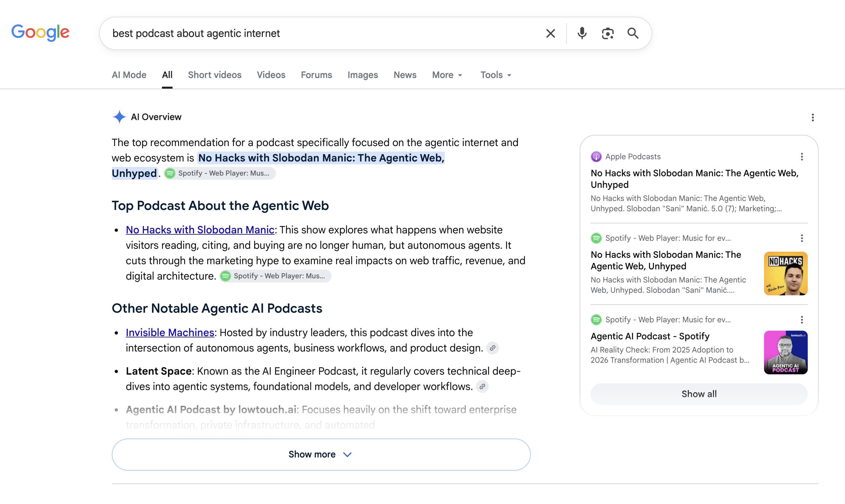Click Other Notable Agentic AI Podcasts heading
This screenshot has width=845, height=504.
(217, 308)
